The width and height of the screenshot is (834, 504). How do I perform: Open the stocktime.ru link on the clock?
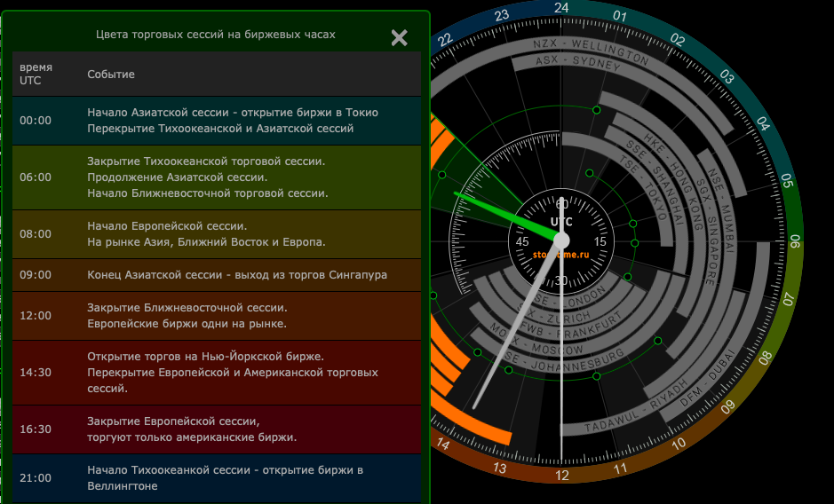click(561, 255)
